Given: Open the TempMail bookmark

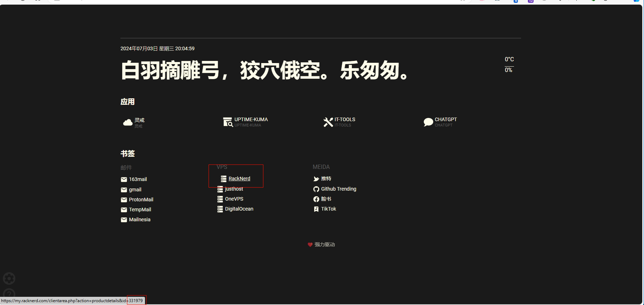Looking at the screenshot, I should point(140,210).
